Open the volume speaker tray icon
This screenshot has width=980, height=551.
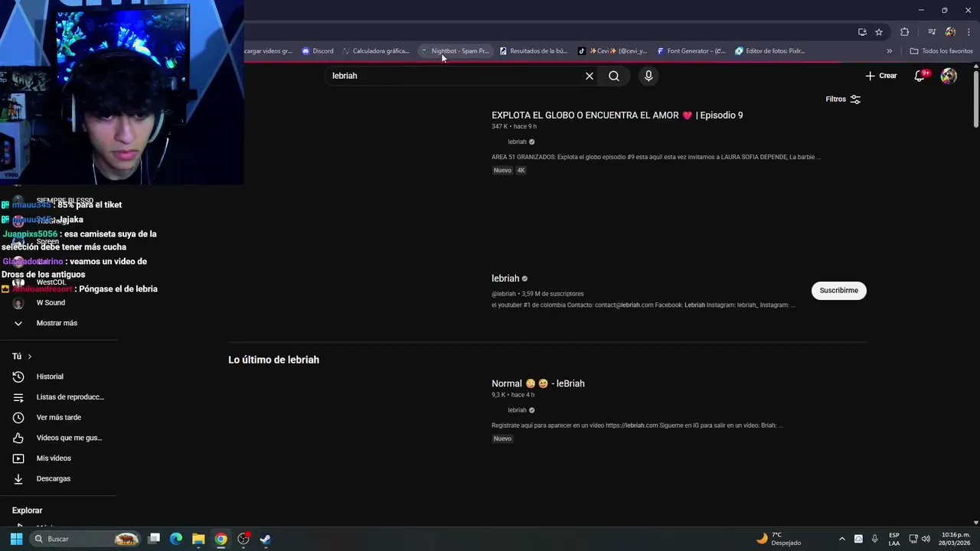[926, 539]
